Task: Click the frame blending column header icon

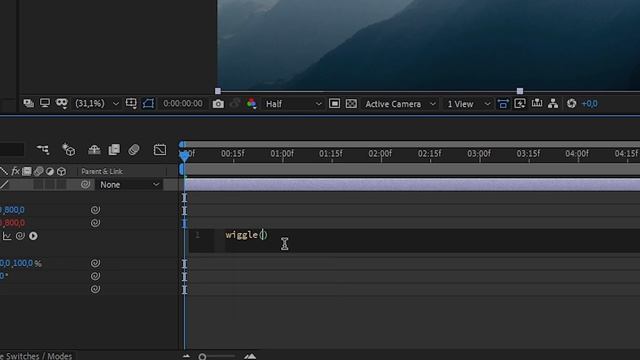Action: pos(27,171)
